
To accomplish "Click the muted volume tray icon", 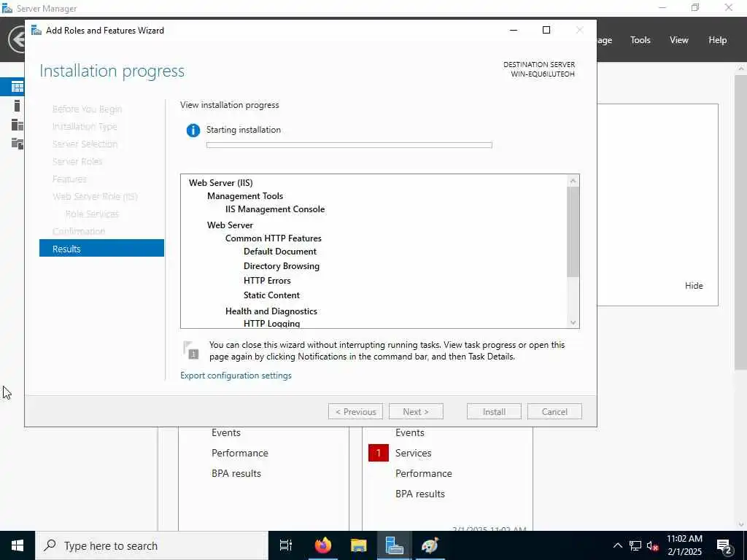I will [x=652, y=545].
